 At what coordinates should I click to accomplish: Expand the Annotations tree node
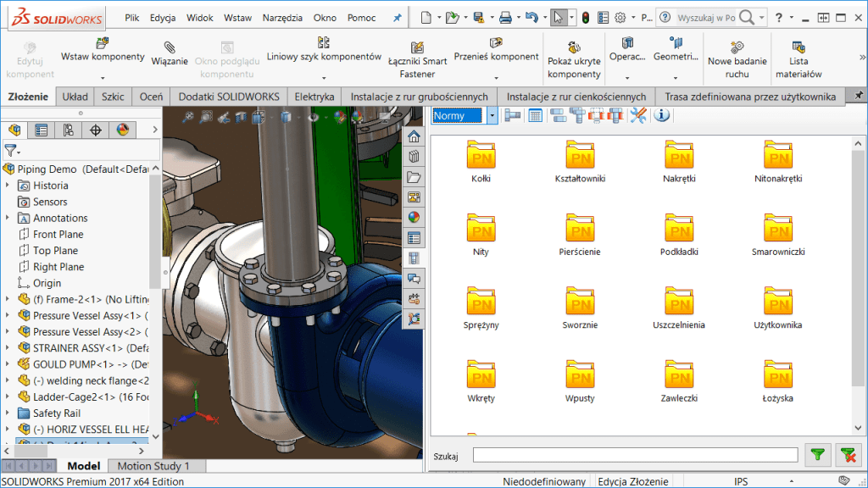[7, 218]
